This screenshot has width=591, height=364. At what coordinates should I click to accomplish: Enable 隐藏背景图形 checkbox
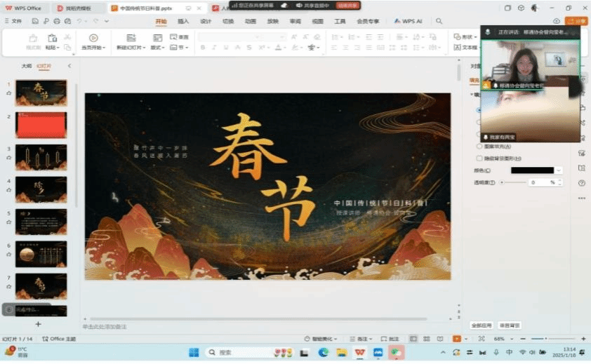click(479, 158)
